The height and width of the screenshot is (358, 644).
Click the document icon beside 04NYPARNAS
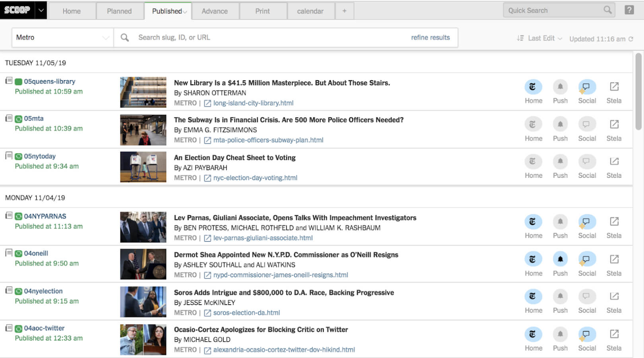(x=9, y=216)
